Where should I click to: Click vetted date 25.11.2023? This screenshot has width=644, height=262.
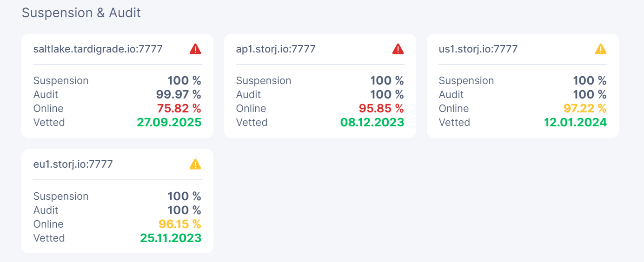tap(171, 238)
